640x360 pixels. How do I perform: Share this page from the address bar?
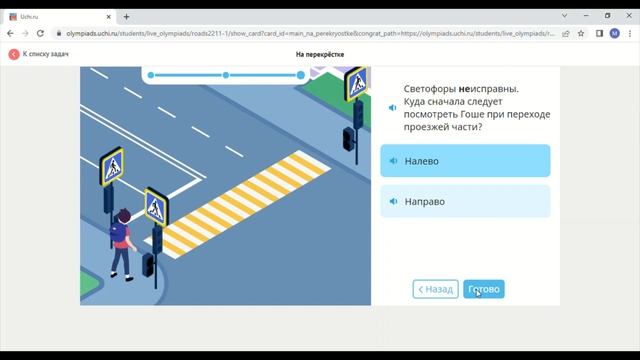566,33
